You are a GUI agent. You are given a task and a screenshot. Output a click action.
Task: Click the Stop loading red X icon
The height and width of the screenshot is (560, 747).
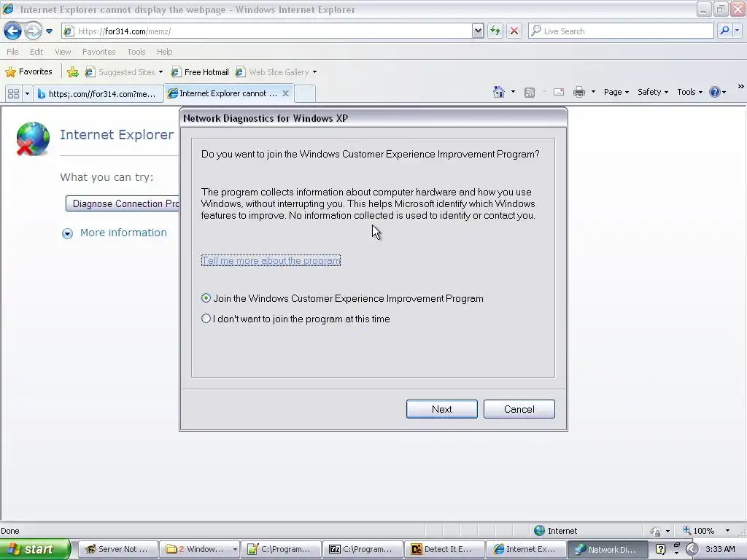click(514, 31)
